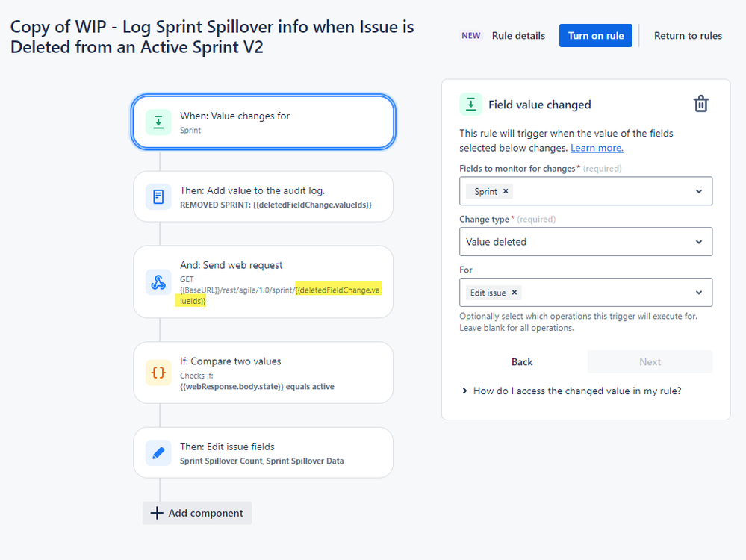Select the 'If: Compare two values' card
This screenshot has width=746, height=560.
264,373
